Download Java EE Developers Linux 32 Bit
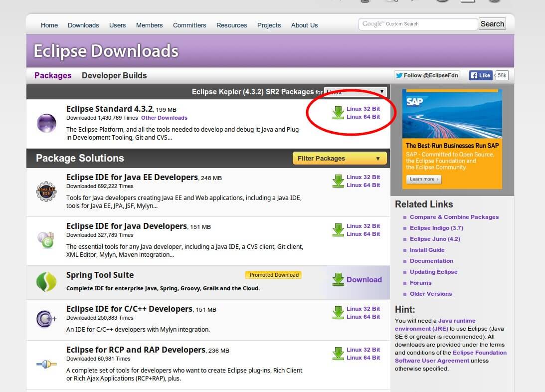This screenshot has height=392, width=545. 363,177
